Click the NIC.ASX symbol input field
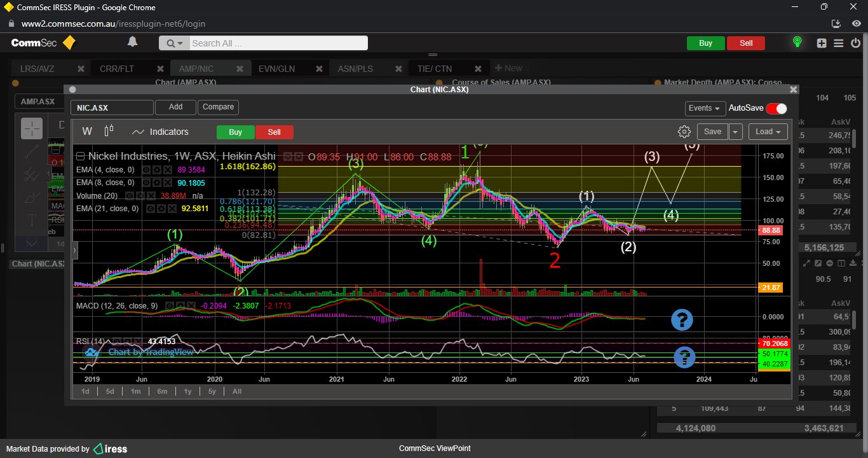Image resolution: width=868 pixels, height=458 pixels. pos(112,108)
